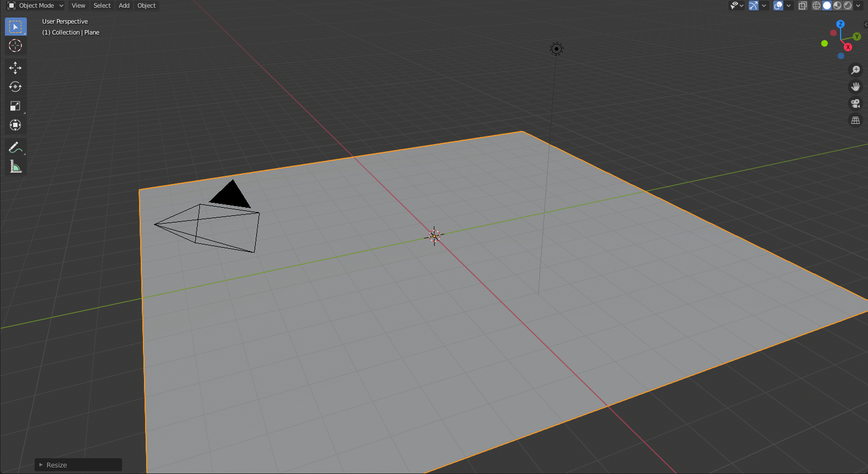Open the Object menu
This screenshot has width=868, height=474.
pyautogui.click(x=146, y=5)
